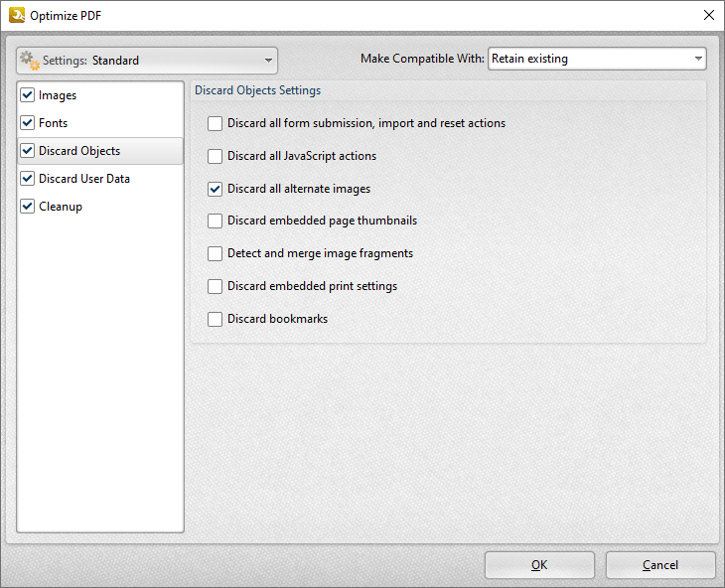The width and height of the screenshot is (725, 588).
Task: Enable Discard all form submission actions
Action: coord(215,123)
